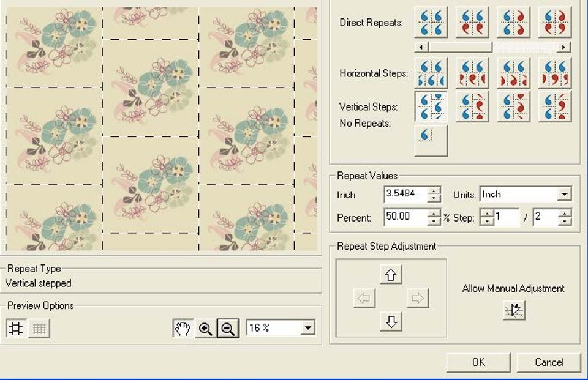Select first Direct Repeats pattern, all blue
This screenshot has height=380, width=588.
(431, 22)
